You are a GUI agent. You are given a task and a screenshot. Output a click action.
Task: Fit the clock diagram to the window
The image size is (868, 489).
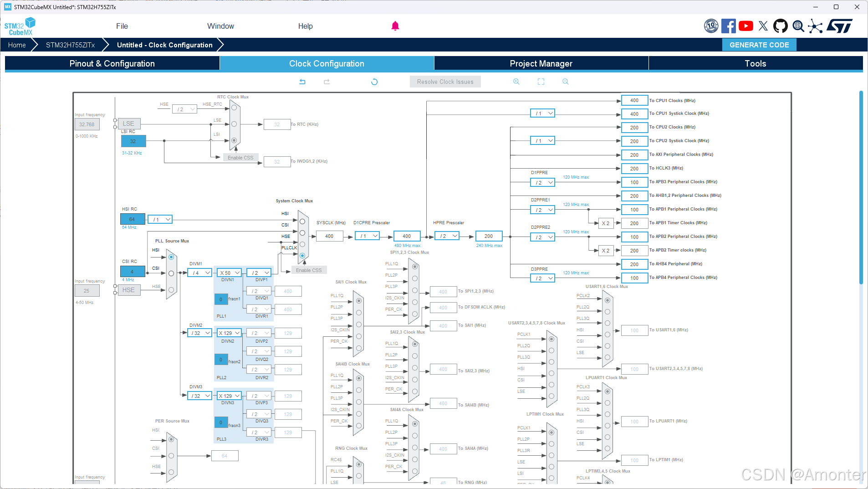click(x=541, y=82)
